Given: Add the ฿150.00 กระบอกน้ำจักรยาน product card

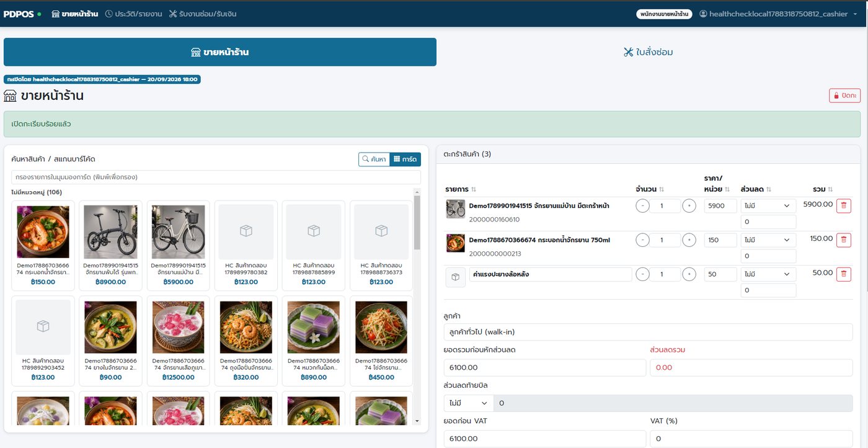Looking at the screenshot, I should click(x=43, y=245).
